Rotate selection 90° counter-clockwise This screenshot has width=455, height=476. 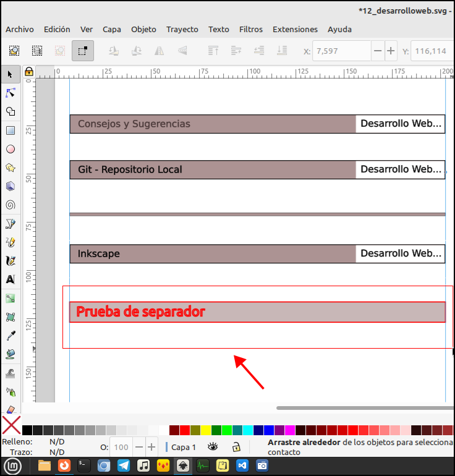click(x=114, y=51)
